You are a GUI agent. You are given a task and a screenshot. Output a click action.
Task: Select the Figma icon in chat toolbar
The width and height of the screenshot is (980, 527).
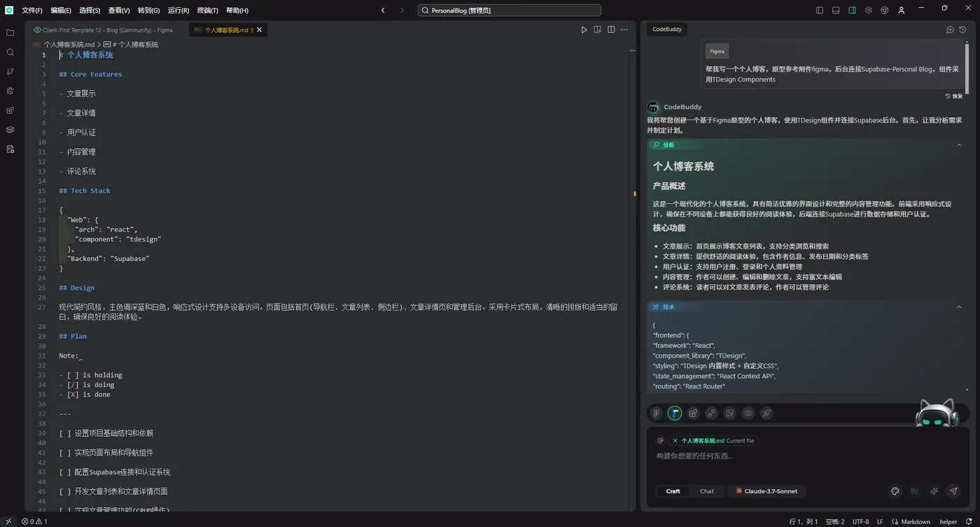pos(657,414)
